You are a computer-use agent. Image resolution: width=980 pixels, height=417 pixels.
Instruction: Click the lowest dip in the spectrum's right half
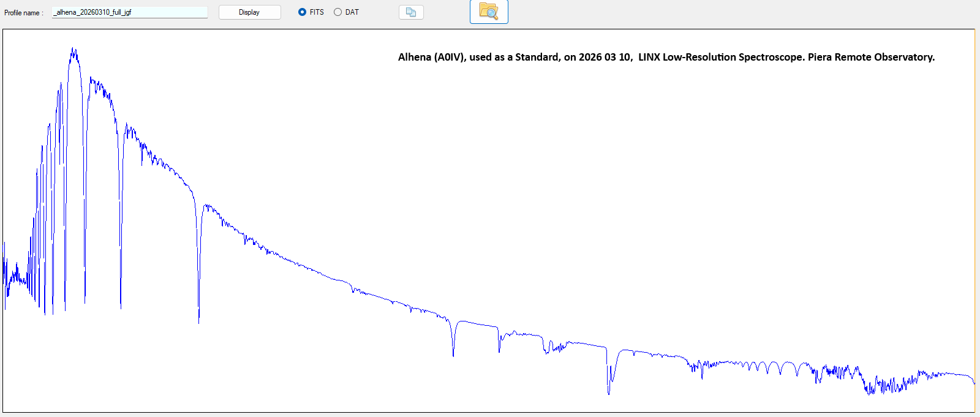point(608,393)
